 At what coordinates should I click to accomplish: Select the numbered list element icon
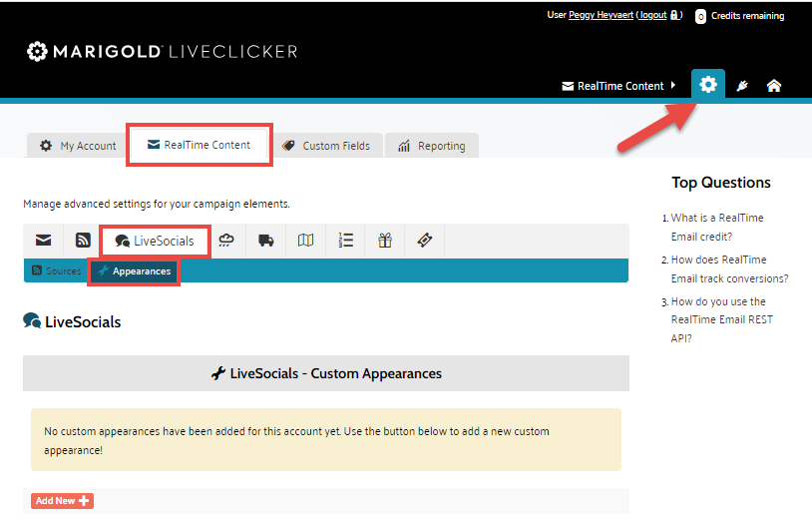[x=345, y=241]
